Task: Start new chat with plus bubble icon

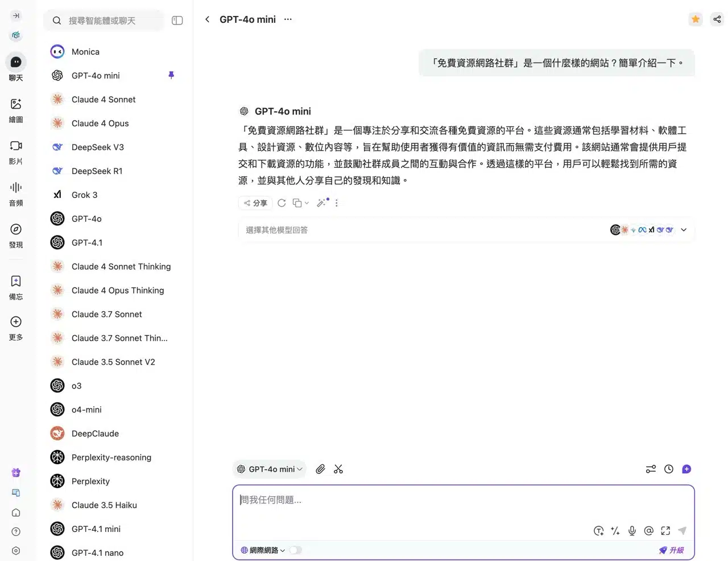Action: pos(686,469)
